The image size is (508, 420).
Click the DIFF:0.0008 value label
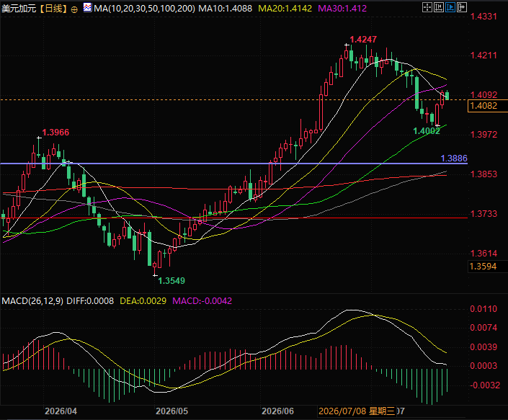coord(90,301)
